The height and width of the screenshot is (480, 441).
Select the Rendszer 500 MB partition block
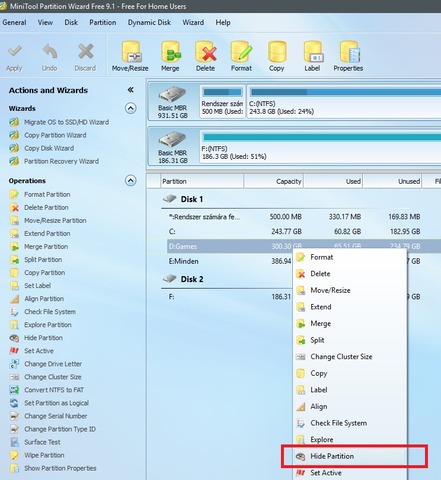pyautogui.click(x=222, y=101)
